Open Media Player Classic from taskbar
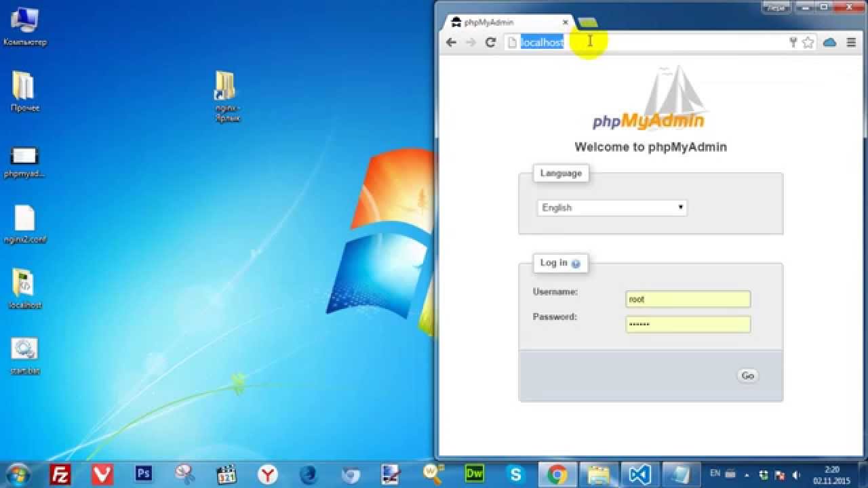 [x=226, y=474]
